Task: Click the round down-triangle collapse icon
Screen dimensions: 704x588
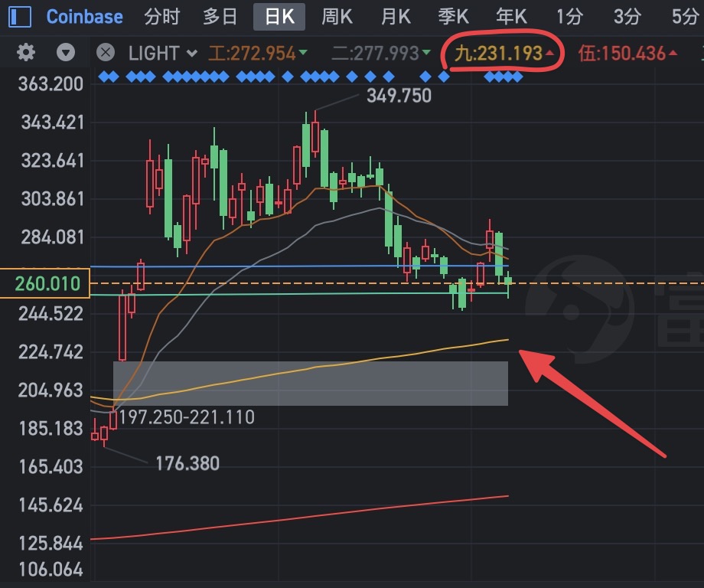Action: click(x=66, y=53)
